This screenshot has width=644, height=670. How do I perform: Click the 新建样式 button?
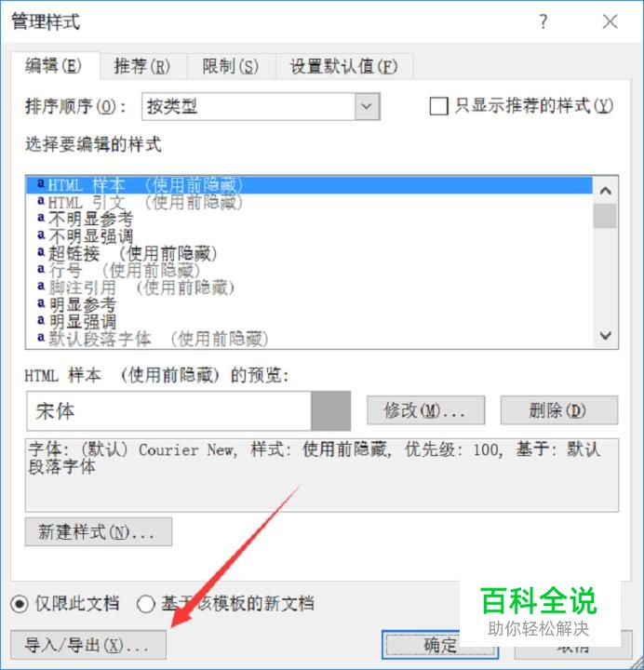coord(99,532)
